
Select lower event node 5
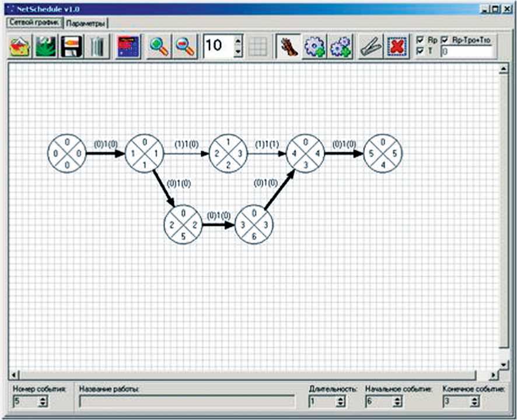[x=183, y=225]
